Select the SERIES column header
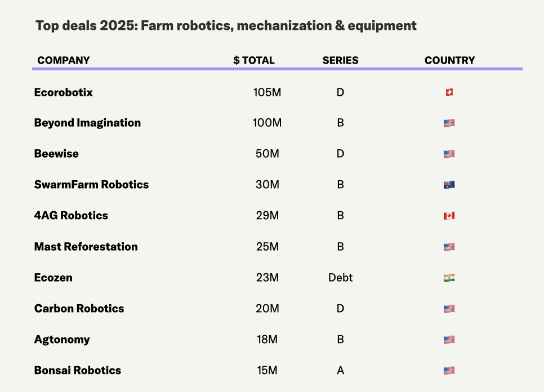Image resolution: width=544 pixels, height=392 pixels. (x=340, y=60)
